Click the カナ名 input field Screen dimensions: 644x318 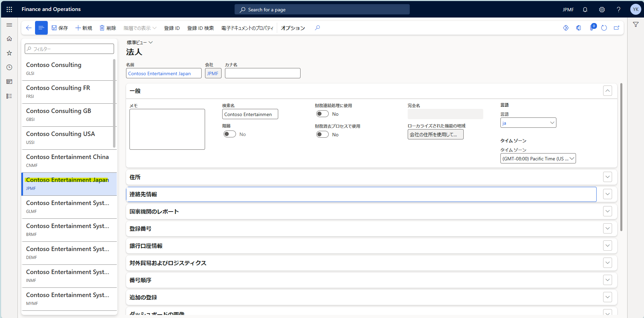pyautogui.click(x=262, y=73)
